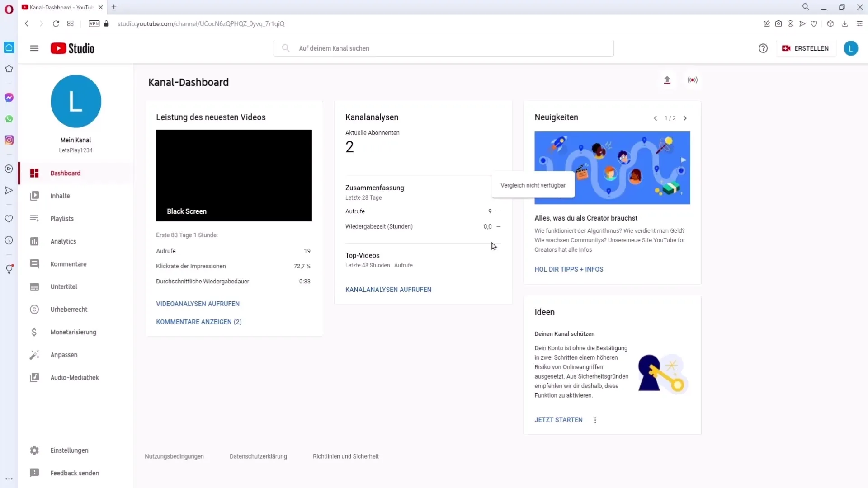Open the Analytics section icon
The height and width of the screenshot is (488, 868).
(34, 241)
